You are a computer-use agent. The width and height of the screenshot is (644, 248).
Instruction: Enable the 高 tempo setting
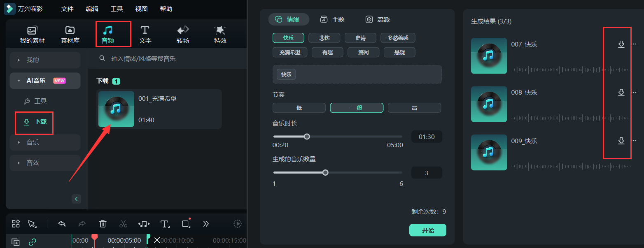pos(414,107)
